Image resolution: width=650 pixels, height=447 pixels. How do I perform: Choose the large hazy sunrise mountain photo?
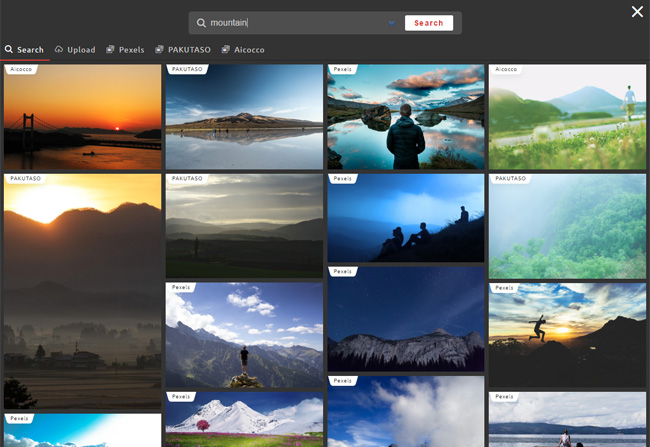point(82,290)
